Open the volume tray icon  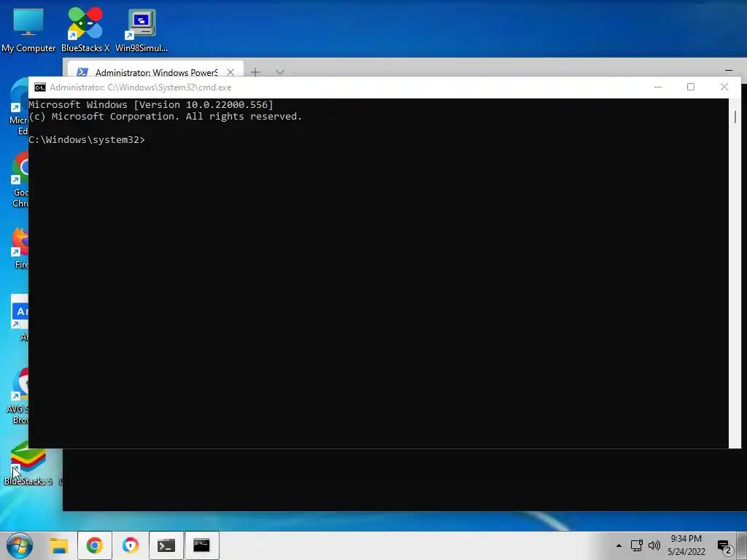point(654,545)
